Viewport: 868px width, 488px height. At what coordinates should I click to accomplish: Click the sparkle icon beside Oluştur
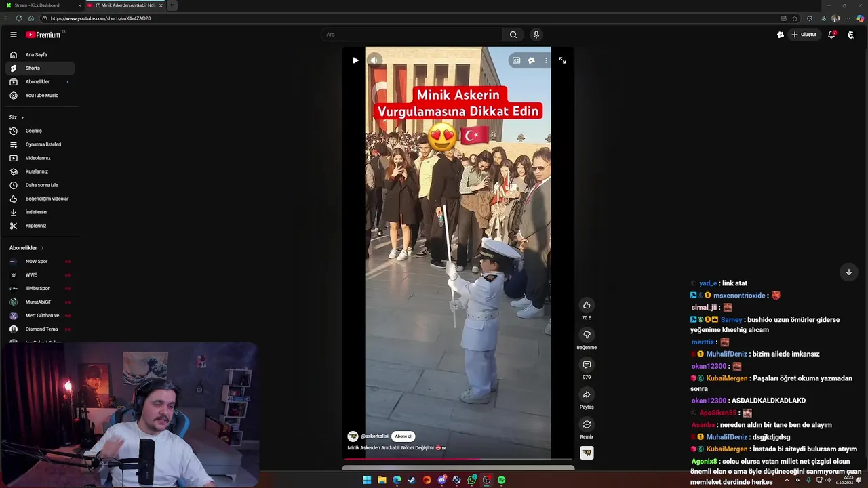(781, 35)
